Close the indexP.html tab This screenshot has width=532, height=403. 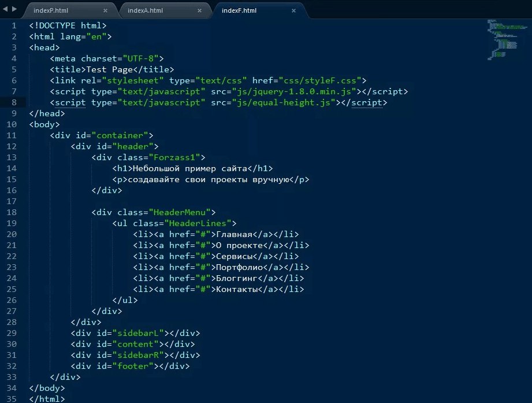coord(106,10)
